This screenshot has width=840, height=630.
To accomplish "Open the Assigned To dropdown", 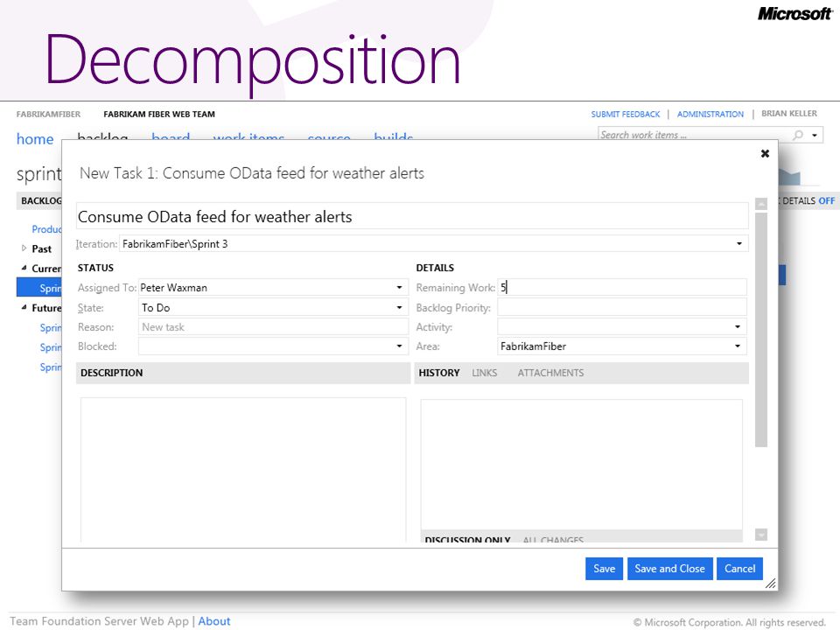I will tap(399, 288).
